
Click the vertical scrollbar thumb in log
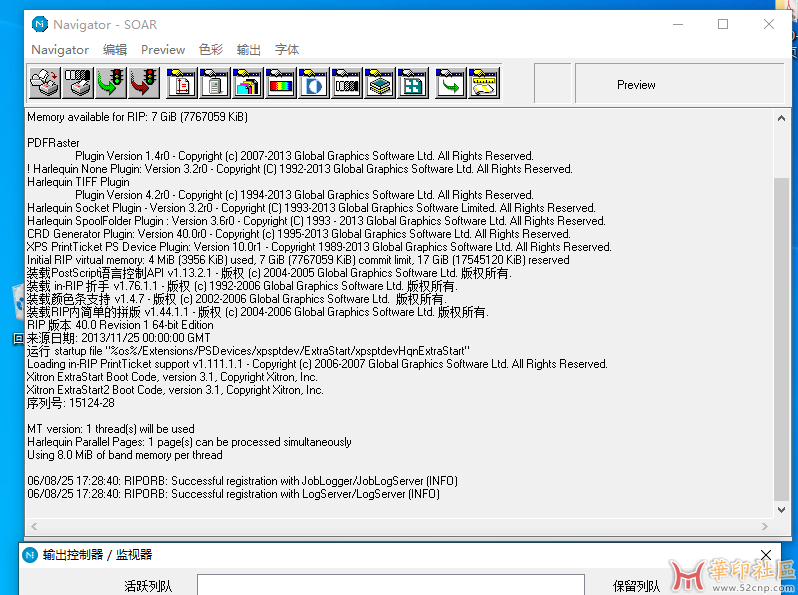pos(782,339)
